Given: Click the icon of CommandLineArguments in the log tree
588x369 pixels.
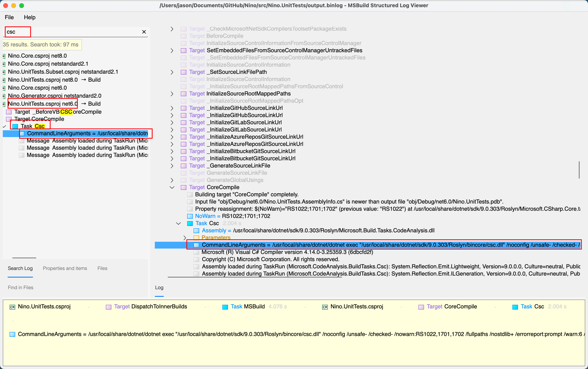Looking at the screenshot, I should [x=196, y=245].
